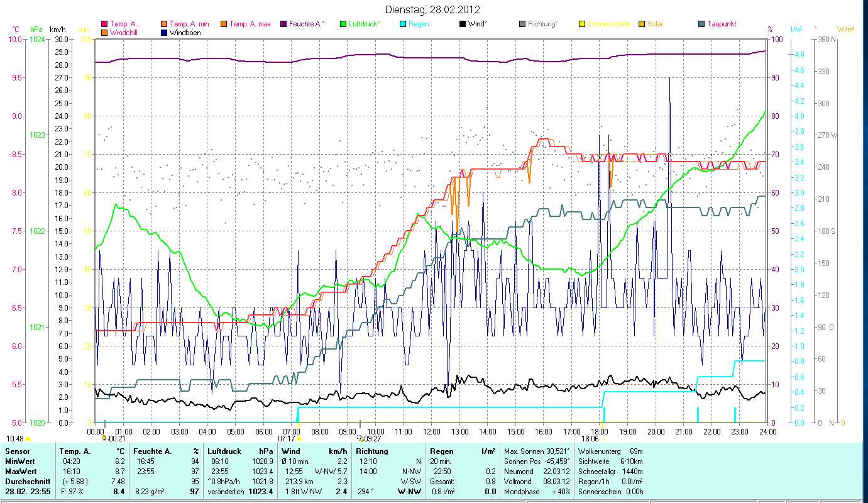Click the Solar legend label
868x503 pixels.
click(655, 24)
